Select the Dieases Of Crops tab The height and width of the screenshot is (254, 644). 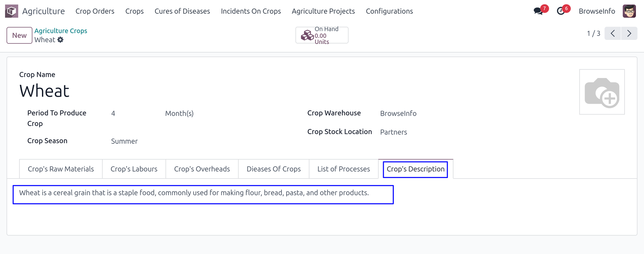[273, 169]
